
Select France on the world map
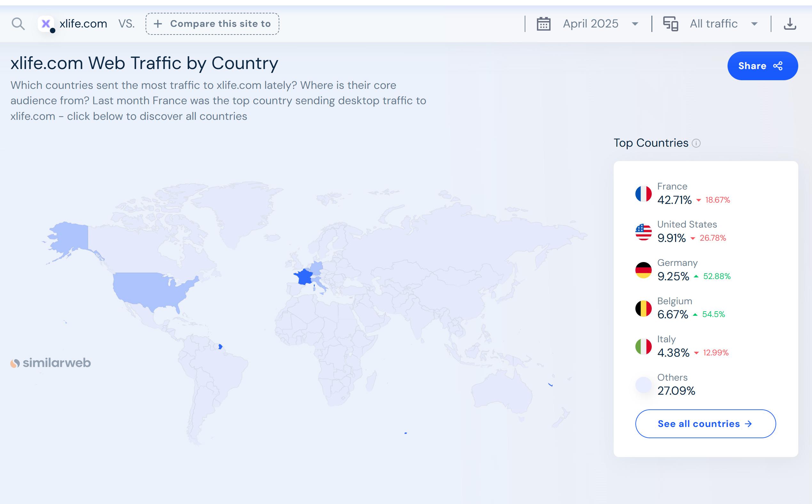304,277
